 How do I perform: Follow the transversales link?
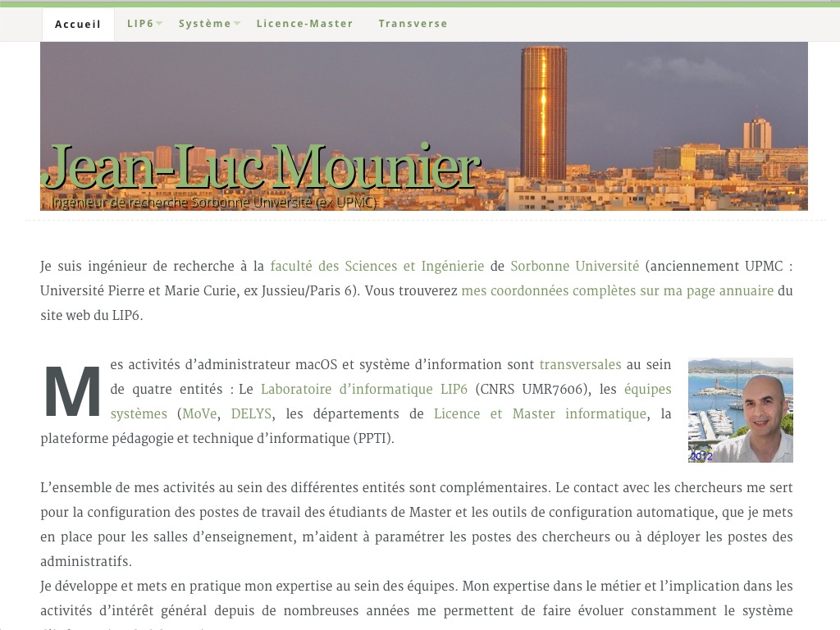[x=580, y=364]
